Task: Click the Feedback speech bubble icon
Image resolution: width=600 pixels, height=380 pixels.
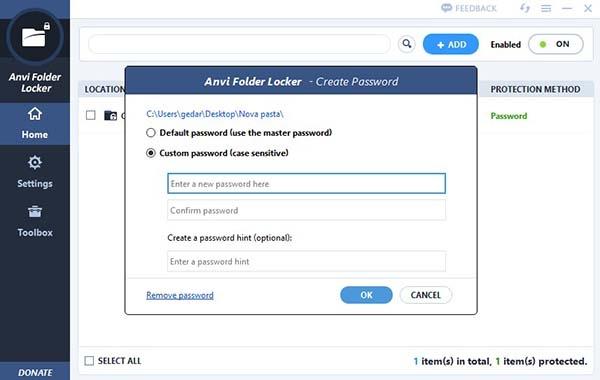Action: point(446,8)
